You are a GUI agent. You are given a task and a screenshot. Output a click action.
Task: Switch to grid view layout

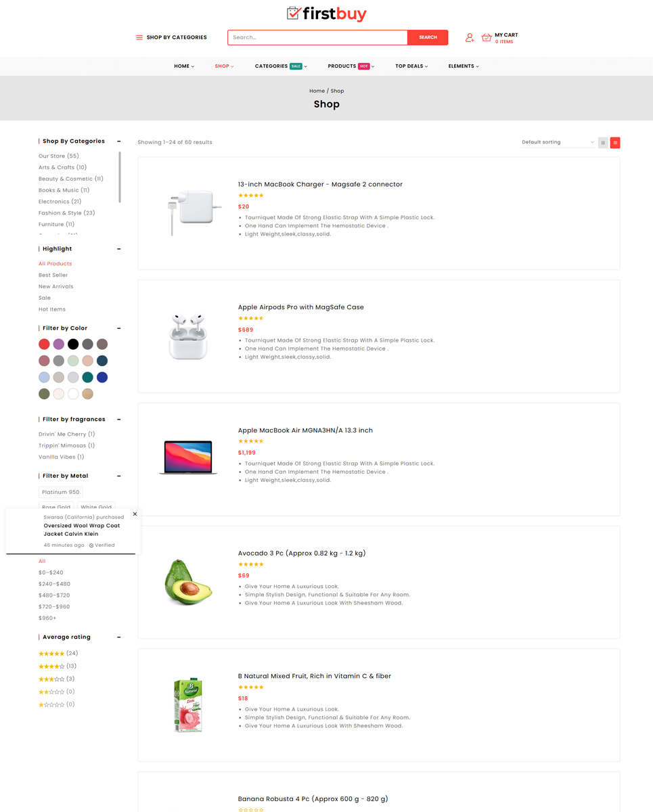(603, 143)
